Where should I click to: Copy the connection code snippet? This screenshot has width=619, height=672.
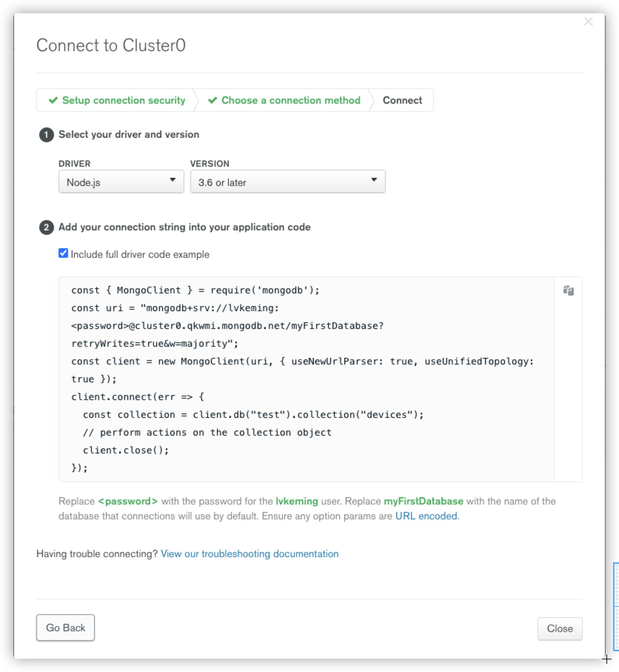(568, 290)
